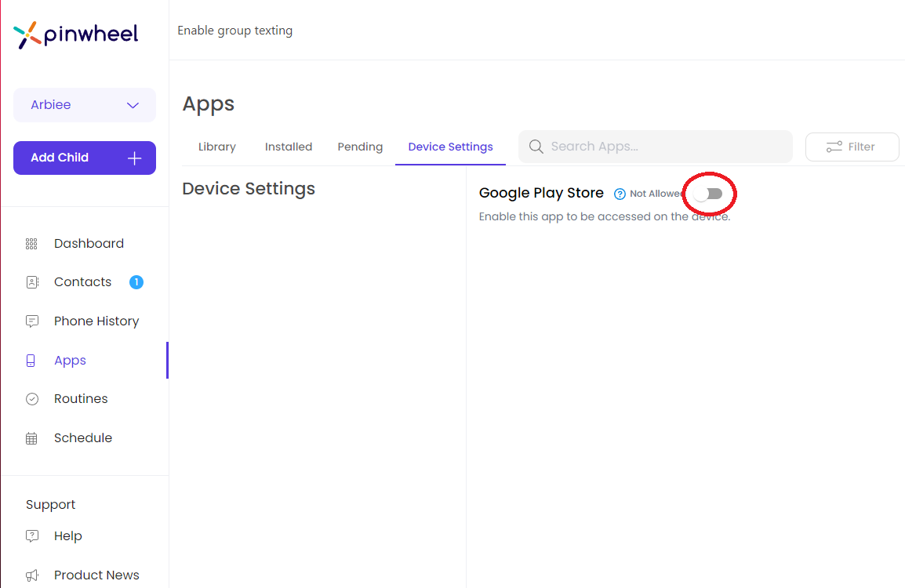
Task: Switch to the Library tab
Action: 216,147
